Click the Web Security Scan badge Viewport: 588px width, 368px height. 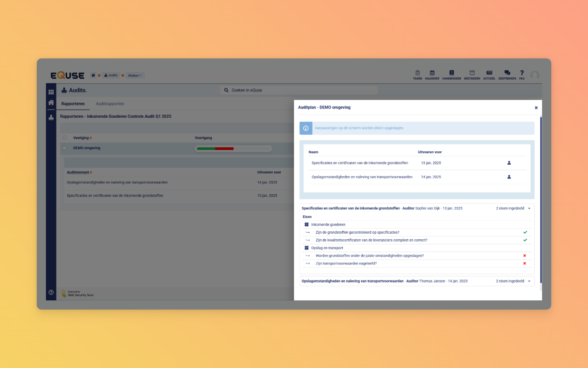[77, 293]
